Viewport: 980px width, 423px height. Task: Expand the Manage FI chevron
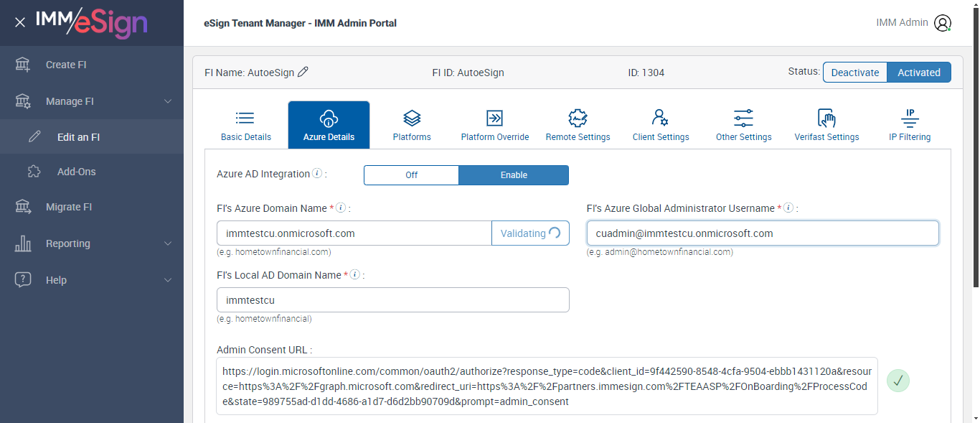(168, 101)
